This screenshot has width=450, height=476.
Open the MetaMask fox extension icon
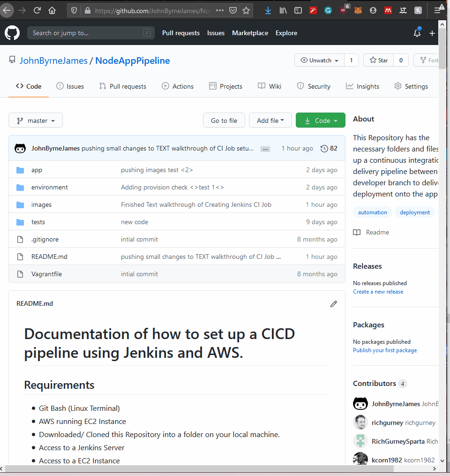coord(358,11)
